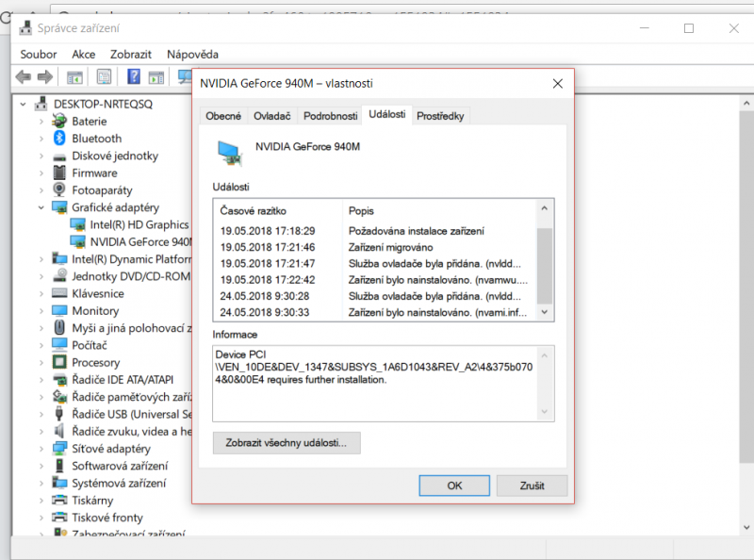754x560 pixels.
Task: Select the Diskové jednotky drive icon
Action: pos(59,156)
